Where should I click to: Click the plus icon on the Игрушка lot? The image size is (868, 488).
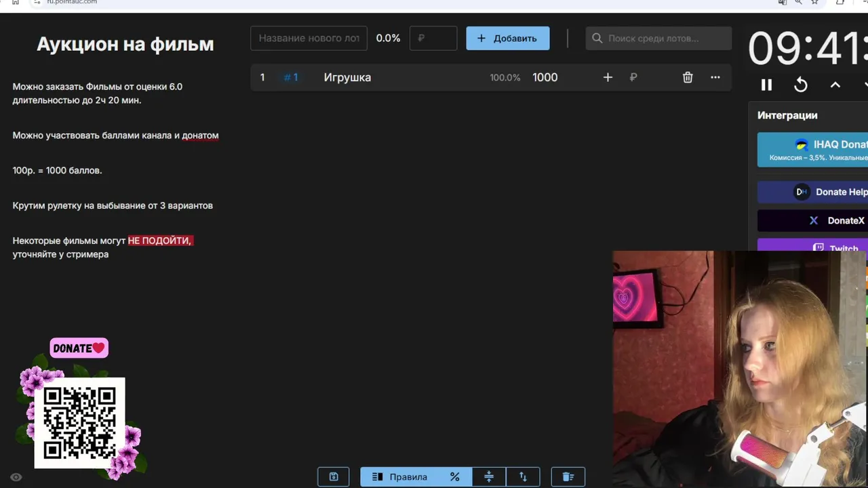(x=608, y=77)
